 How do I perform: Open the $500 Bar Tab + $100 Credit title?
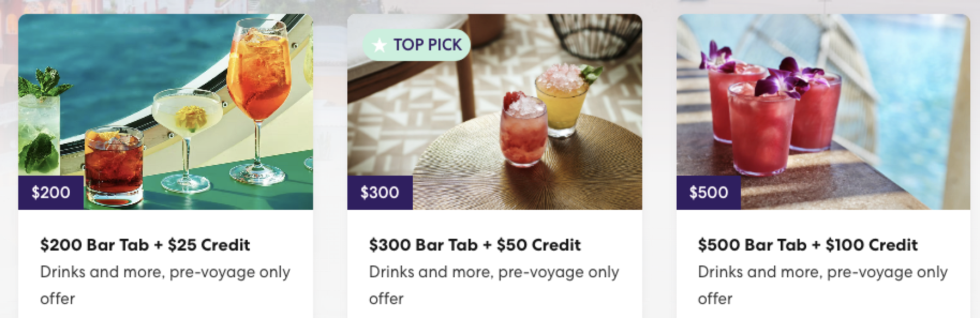(807, 245)
